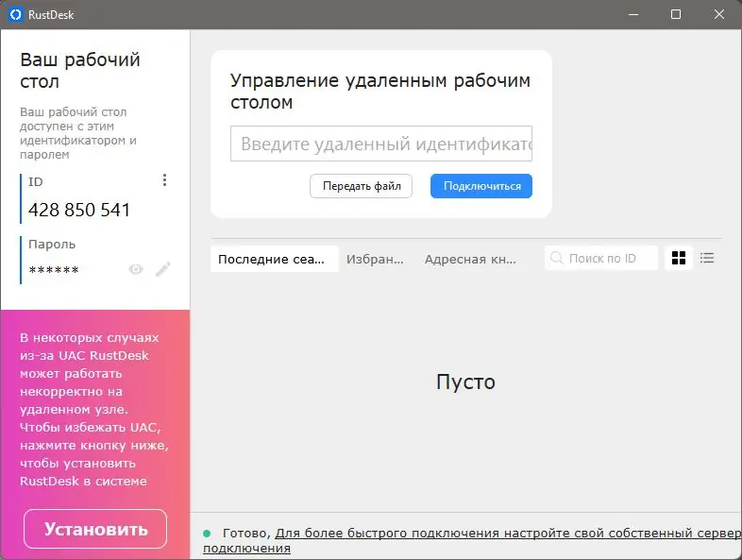Open the Избранное tab
The width and height of the screenshot is (742, 560).
[x=375, y=259]
